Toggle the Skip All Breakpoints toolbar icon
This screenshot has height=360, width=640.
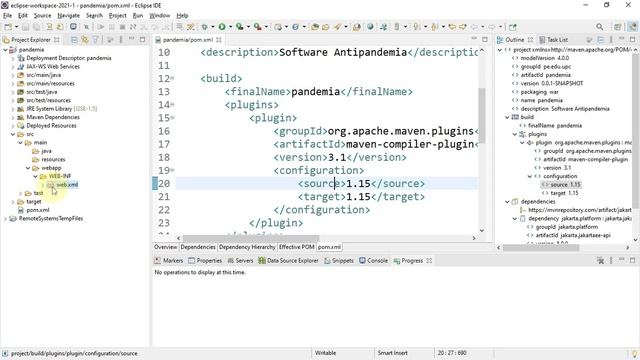pos(86,27)
